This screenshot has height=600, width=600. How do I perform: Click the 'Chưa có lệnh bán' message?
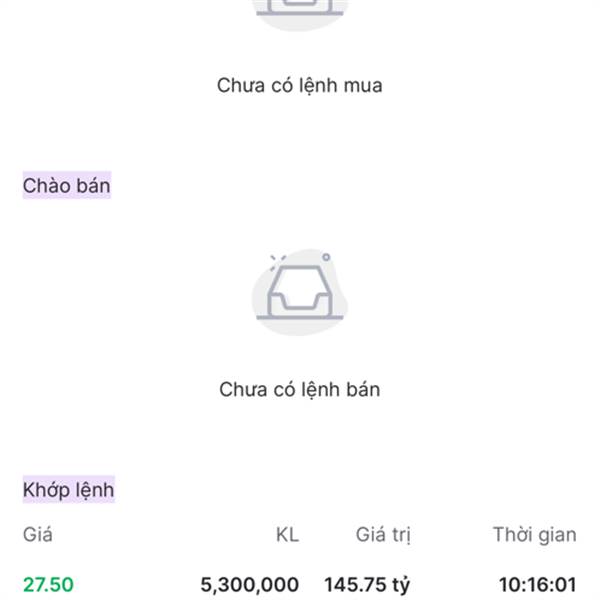tap(299, 389)
